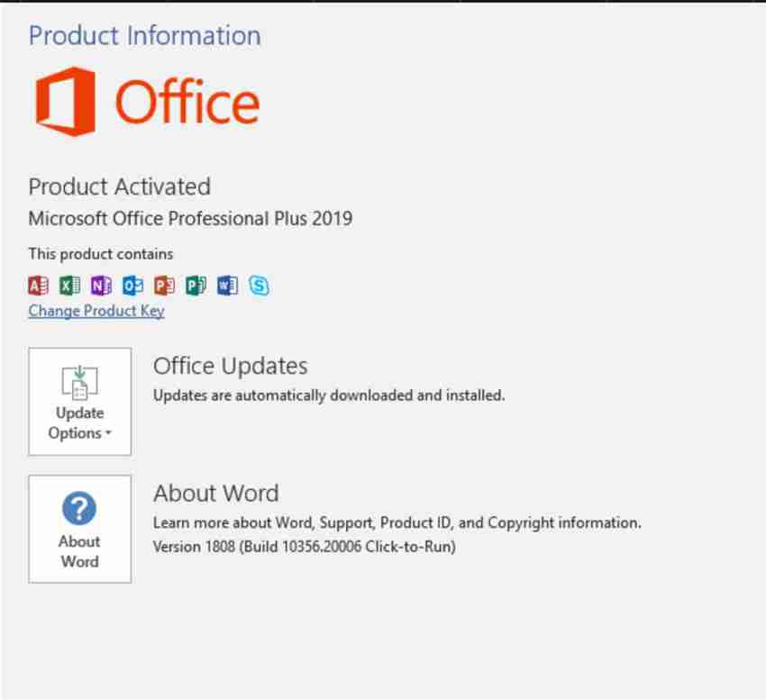
Task: Click the About Word section heading
Action: tap(215, 493)
